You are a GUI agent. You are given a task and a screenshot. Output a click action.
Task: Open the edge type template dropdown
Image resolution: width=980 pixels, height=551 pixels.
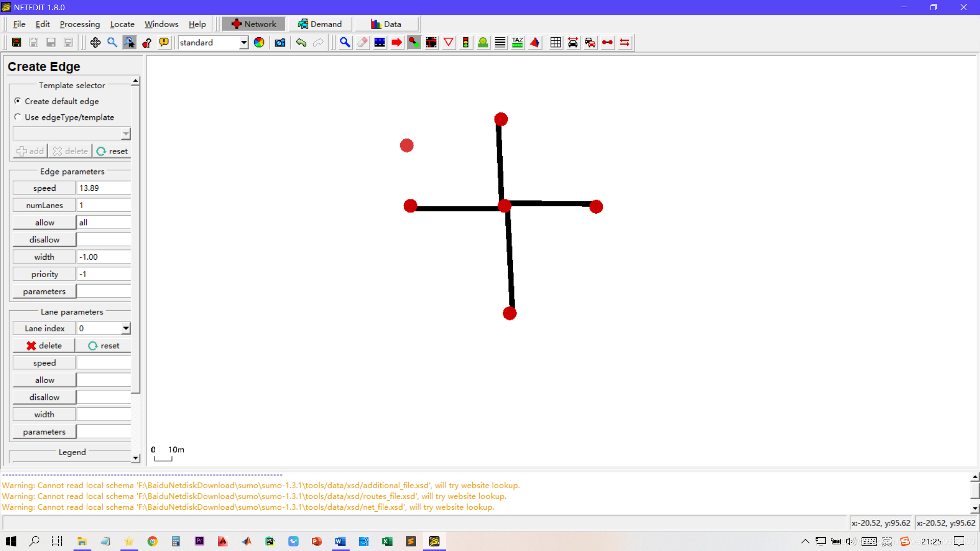click(126, 133)
